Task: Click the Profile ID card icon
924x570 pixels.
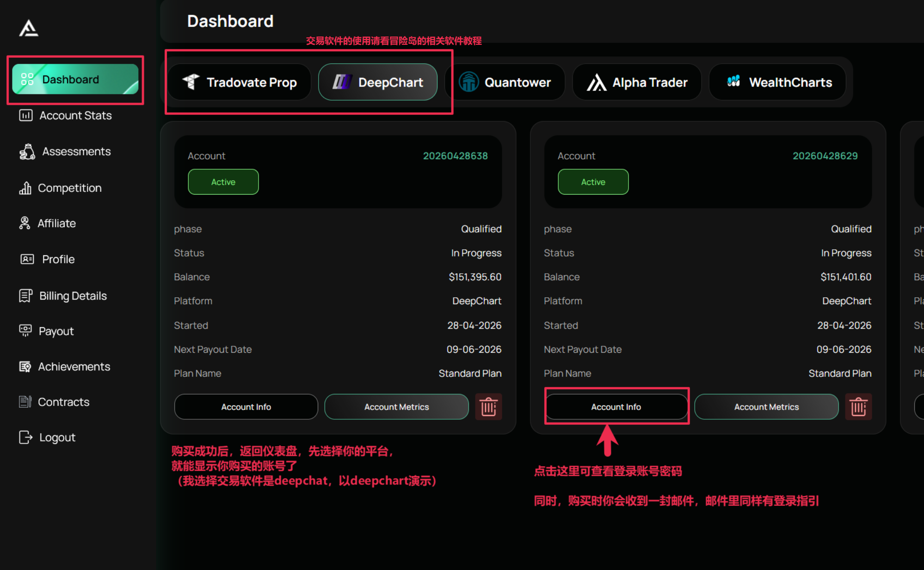Action: click(x=27, y=259)
